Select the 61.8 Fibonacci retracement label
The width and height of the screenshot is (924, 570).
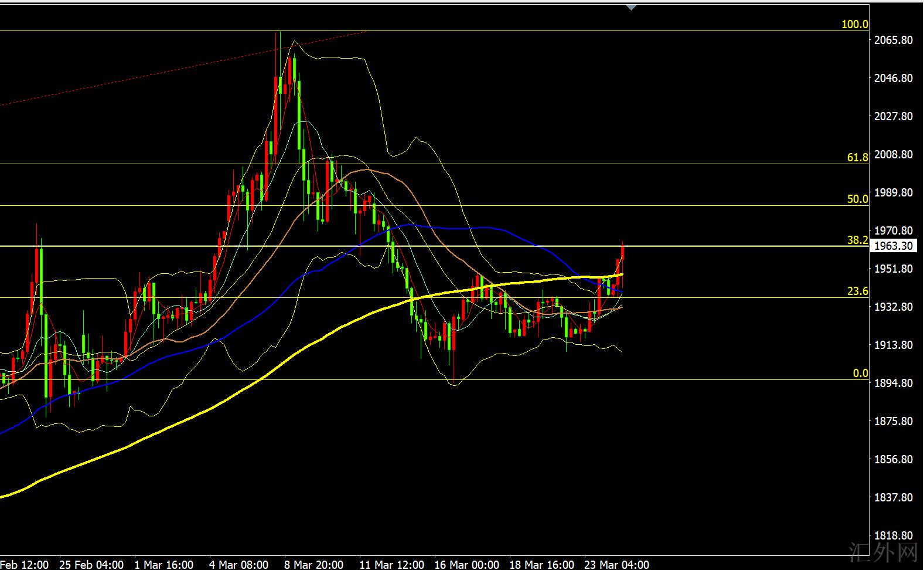click(x=858, y=157)
